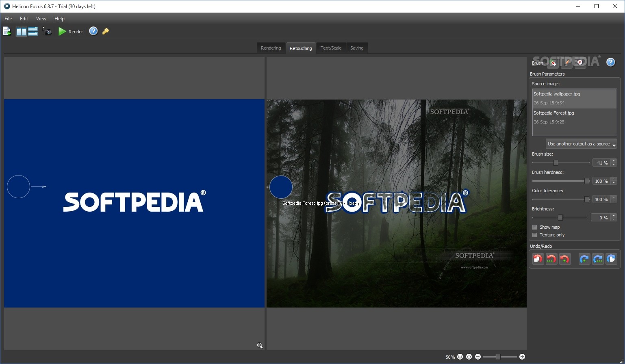Click the Brush hardness slider handle
Image resolution: width=625 pixels, height=364 pixels.
pyautogui.click(x=587, y=181)
